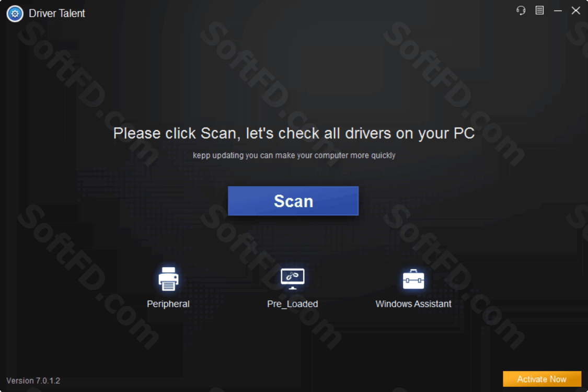Image resolution: width=588 pixels, height=392 pixels.
Task: Open the main menu list icon
Action: [539, 10]
